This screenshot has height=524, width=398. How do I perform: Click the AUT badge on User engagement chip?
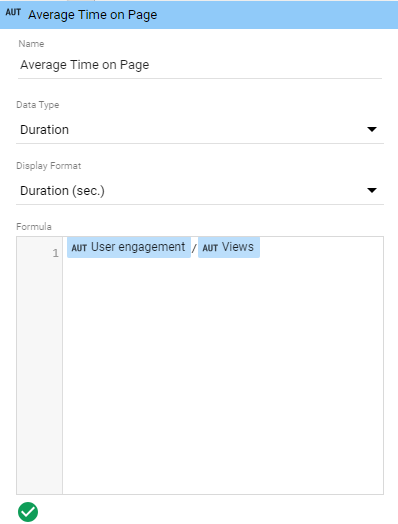click(x=79, y=248)
